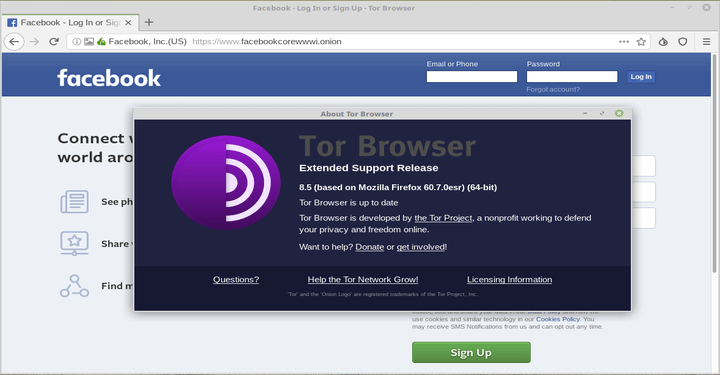720x375 pixels.
Task: Open the Tor onion circuit button
Action: click(663, 42)
